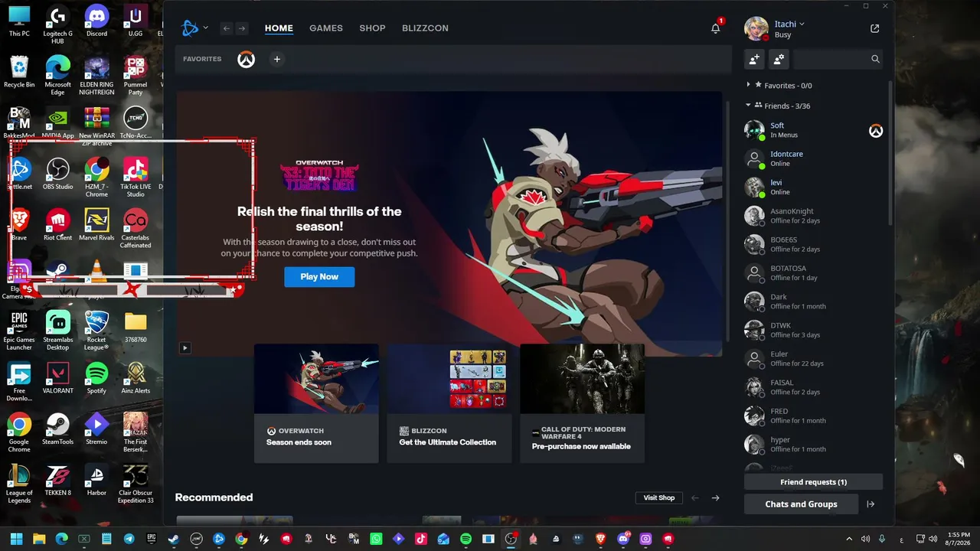
Task: Launch Overwatch from the Favorites bar
Action: pos(246,59)
